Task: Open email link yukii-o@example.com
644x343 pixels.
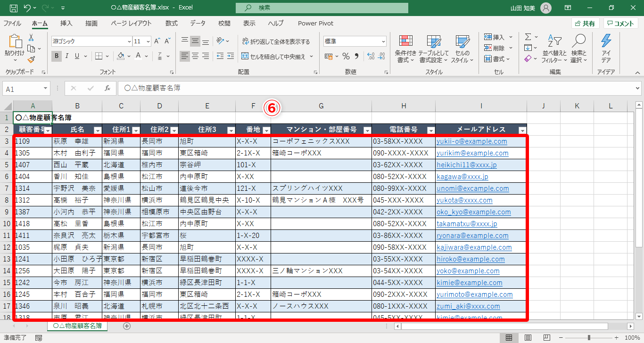Action: [x=472, y=141]
